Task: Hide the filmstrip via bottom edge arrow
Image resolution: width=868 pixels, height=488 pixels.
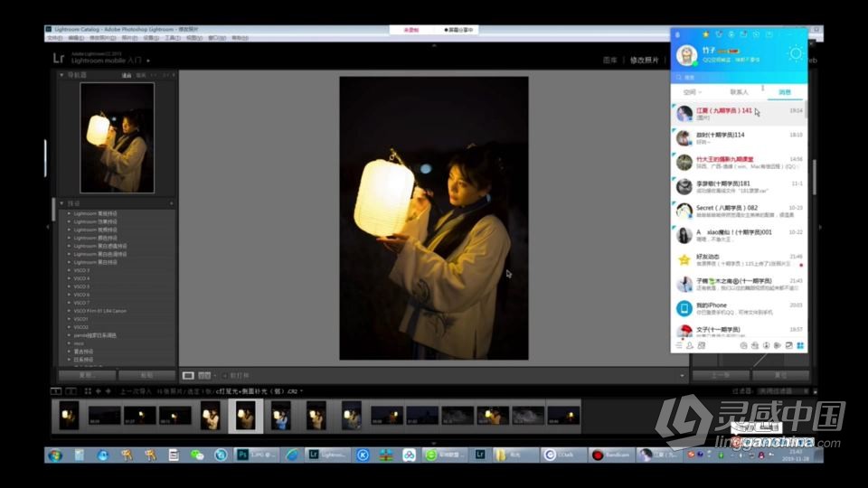Action: coord(434,443)
